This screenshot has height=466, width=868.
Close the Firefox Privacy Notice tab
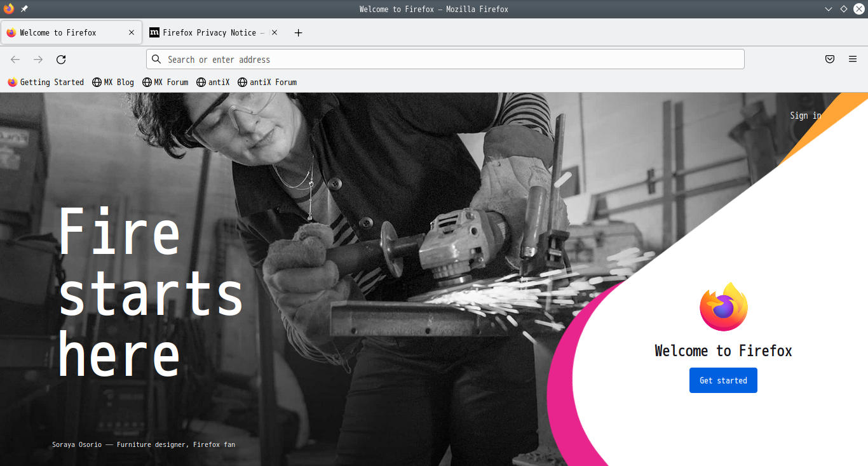click(x=275, y=32)
